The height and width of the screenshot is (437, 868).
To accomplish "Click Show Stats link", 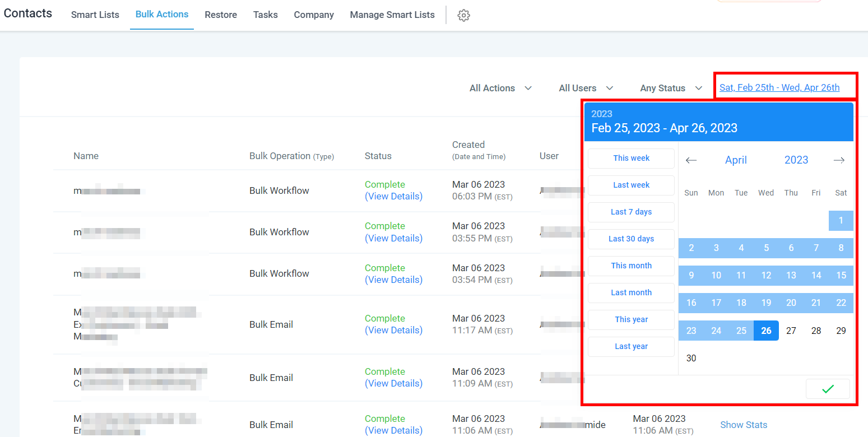I will (x=744, y=425).
